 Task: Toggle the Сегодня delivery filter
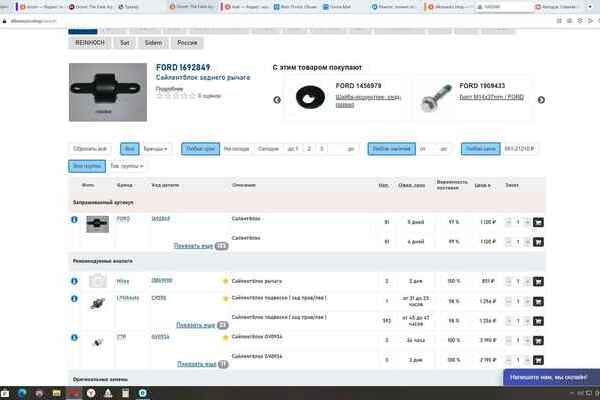coord(268,149)
